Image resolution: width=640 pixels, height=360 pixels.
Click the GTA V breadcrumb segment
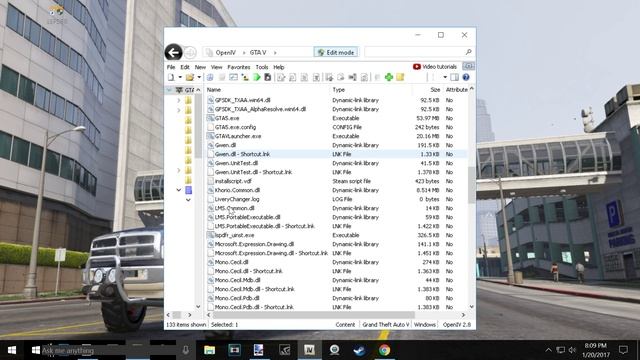coord(258,52)
